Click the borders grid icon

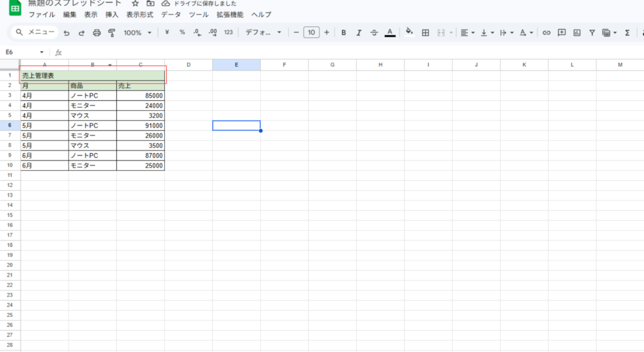click(425, 33)
